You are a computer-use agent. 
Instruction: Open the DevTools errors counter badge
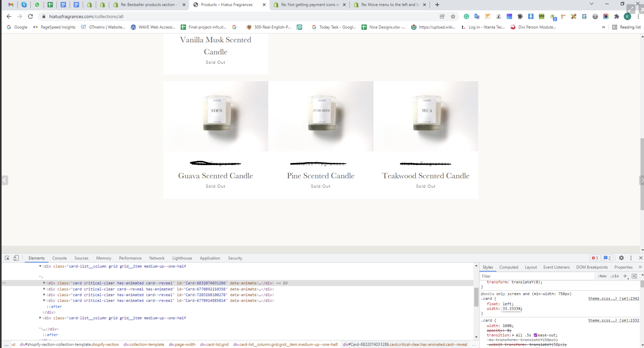(595, 258)
